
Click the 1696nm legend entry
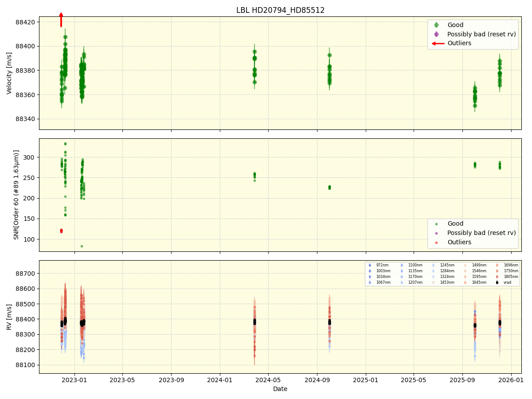point(507,265)
